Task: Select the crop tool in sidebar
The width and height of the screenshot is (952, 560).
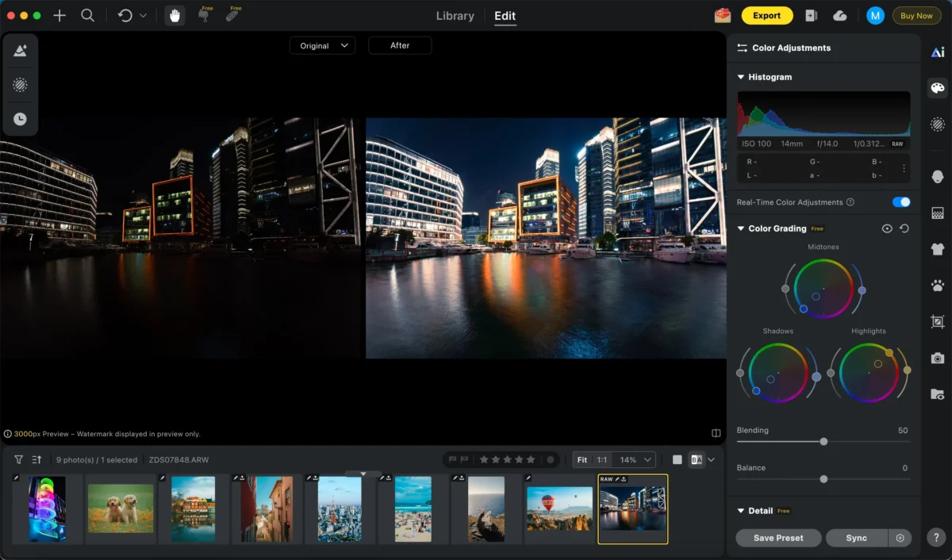Action: (938, 322)
